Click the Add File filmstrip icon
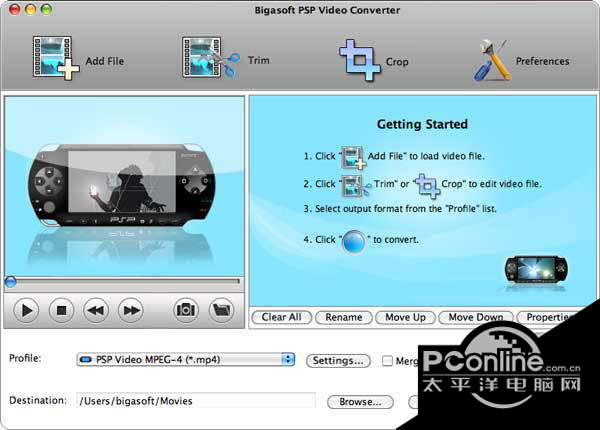Viewport: 600px width, 430px height. pos(56,58)
